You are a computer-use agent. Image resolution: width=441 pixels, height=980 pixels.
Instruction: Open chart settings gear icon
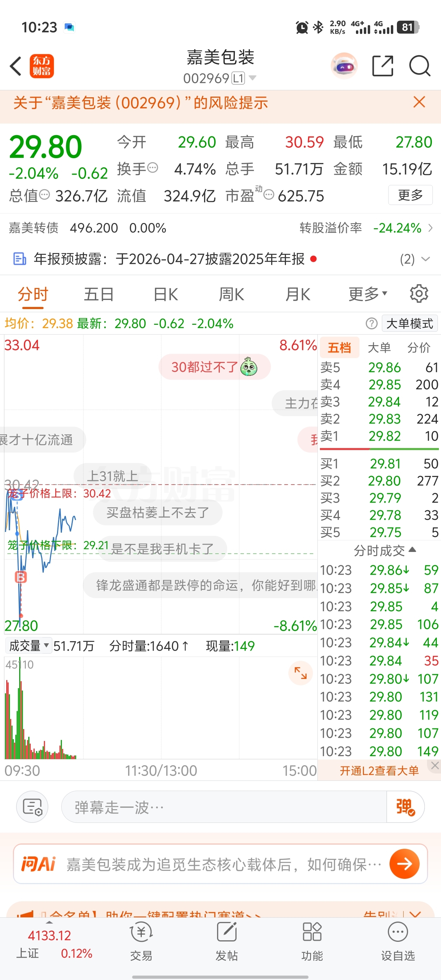(419, 294)
